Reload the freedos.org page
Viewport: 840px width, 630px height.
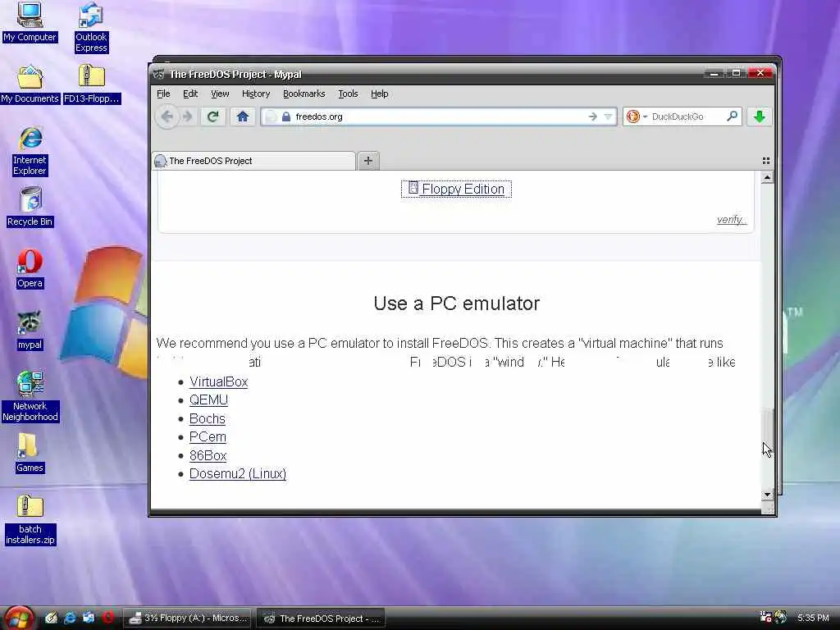click(212, 116)
